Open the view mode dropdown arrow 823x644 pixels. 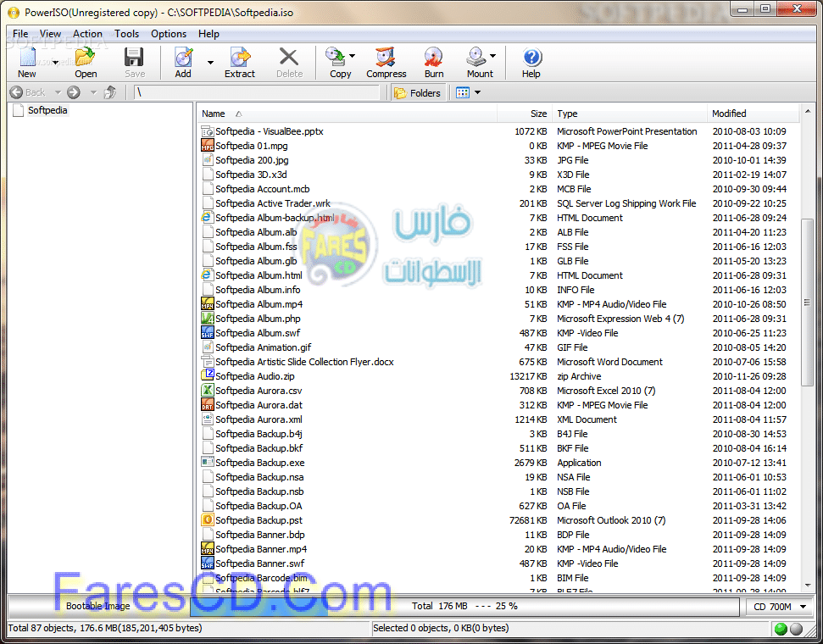tap(478, 93)
